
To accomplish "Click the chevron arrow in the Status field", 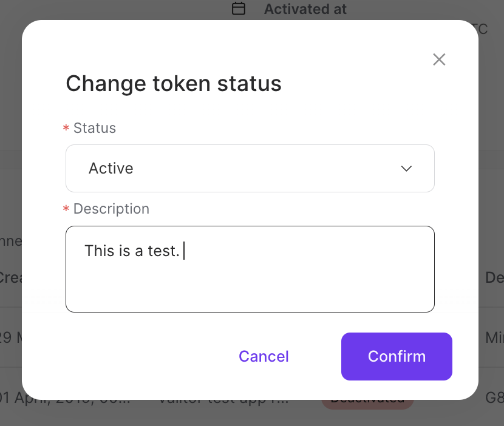I will click(406, 169).
